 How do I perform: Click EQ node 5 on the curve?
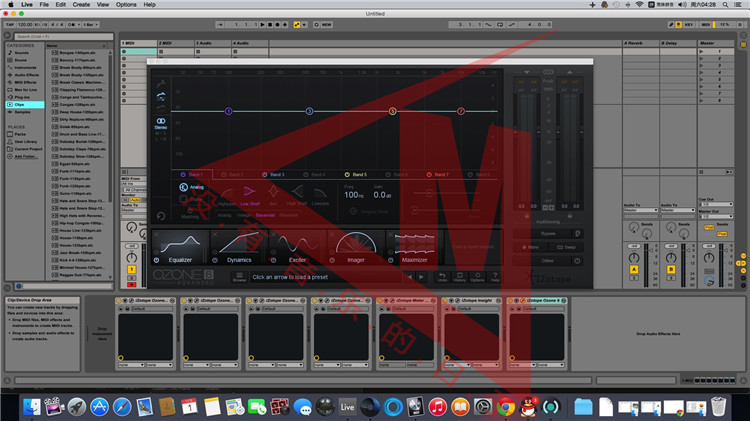[393, 111]
